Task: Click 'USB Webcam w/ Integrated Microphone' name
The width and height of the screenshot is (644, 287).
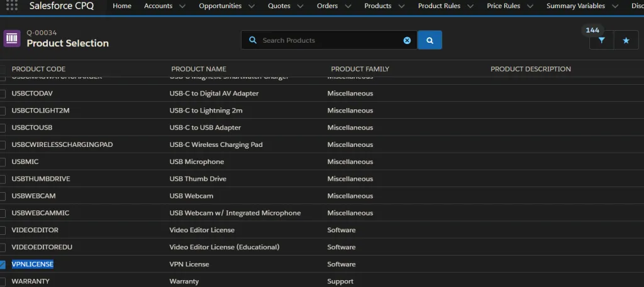Action: point(235,213)
